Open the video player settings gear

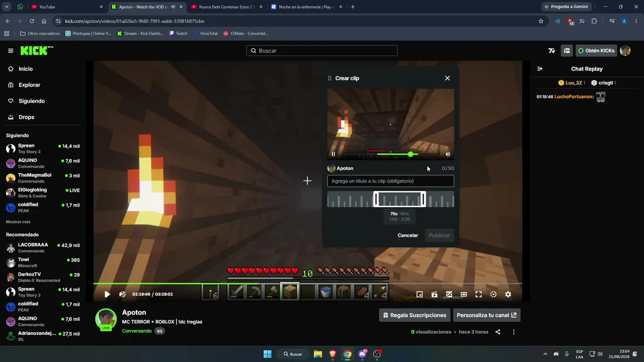tap(508, 295)
